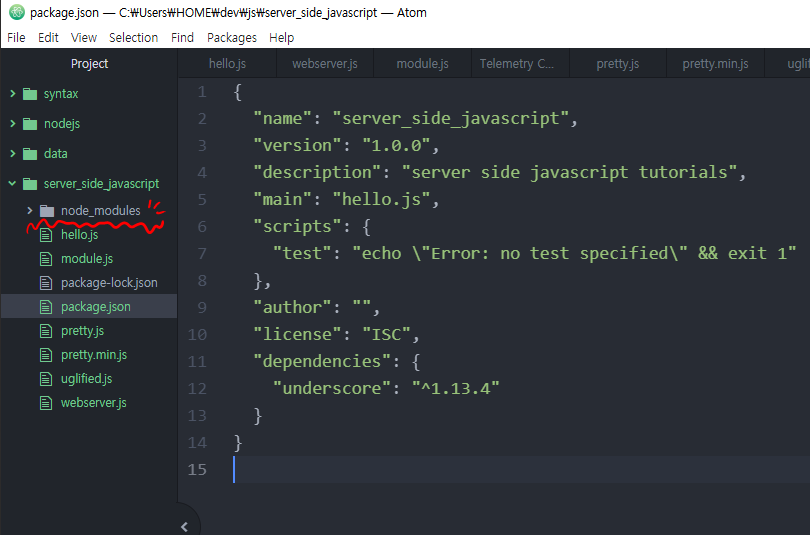Select data folder name in tree
Screen dimensions: 810x535
point(56,154)
